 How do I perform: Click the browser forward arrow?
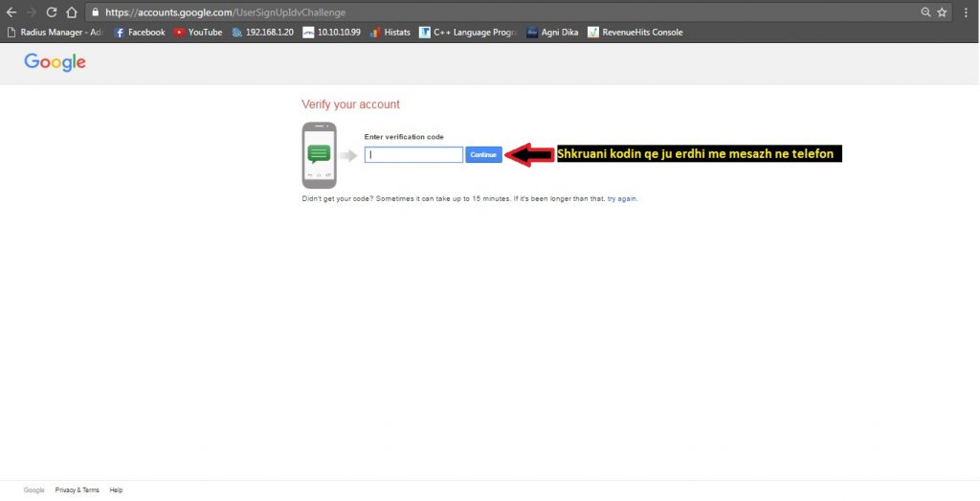32,12
